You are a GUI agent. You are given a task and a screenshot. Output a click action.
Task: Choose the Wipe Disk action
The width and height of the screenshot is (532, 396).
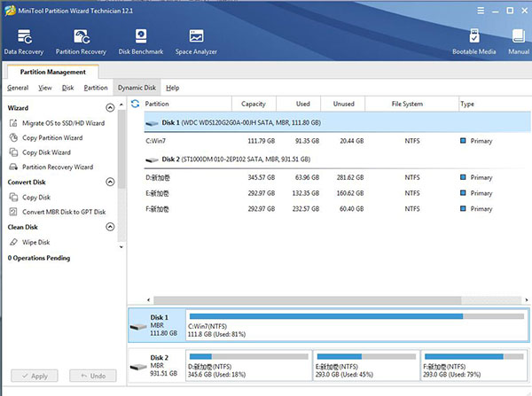pos(36,242)
